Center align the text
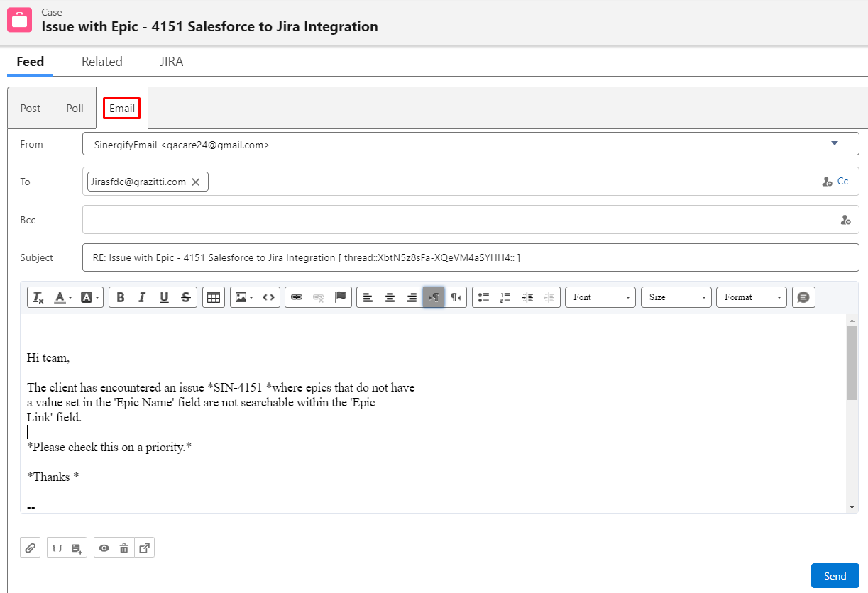 pyautogui.click(x=390, y=297)
